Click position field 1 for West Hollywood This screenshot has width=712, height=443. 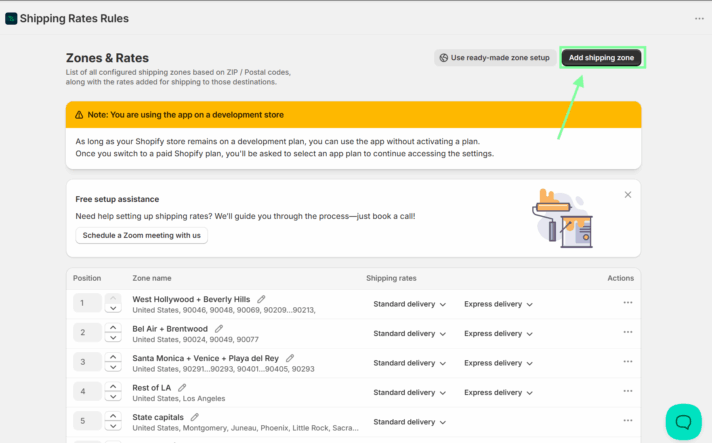(x=87, y=303)
